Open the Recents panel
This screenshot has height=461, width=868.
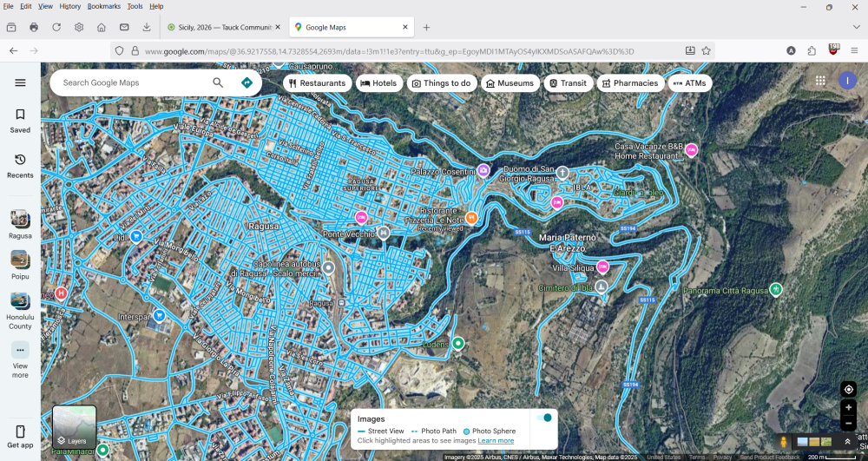click(20, 166)
